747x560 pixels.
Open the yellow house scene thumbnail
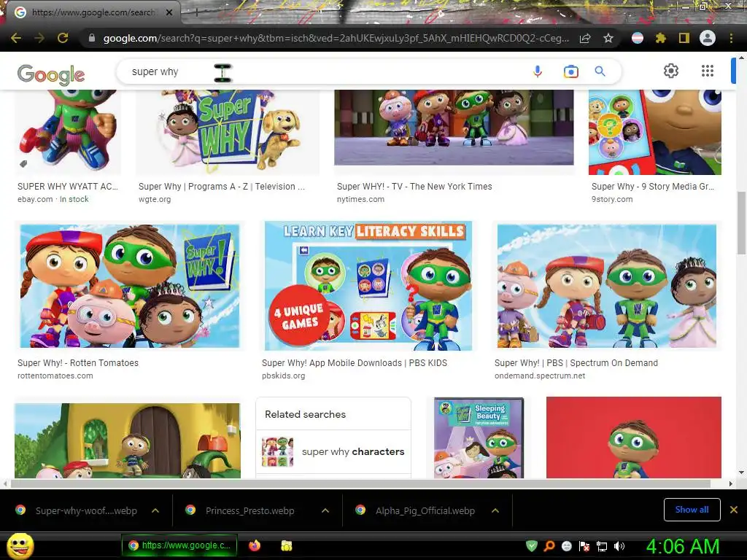coord(128,440)
